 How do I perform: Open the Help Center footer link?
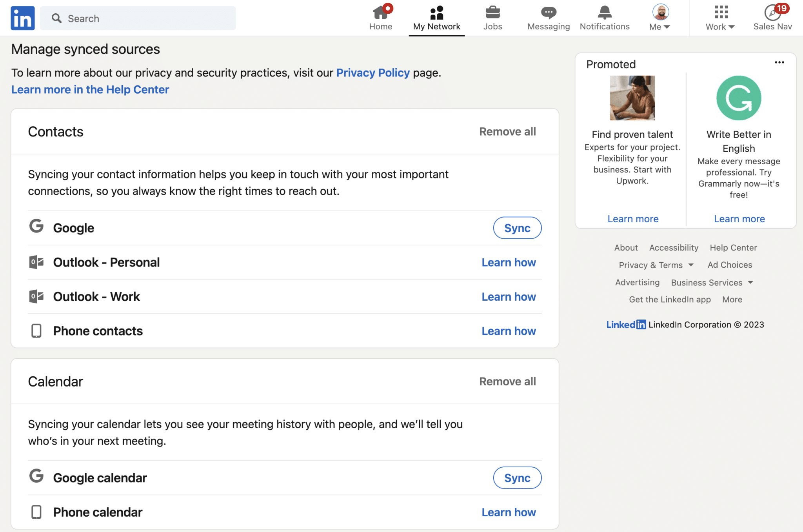[x=733, y=248]
